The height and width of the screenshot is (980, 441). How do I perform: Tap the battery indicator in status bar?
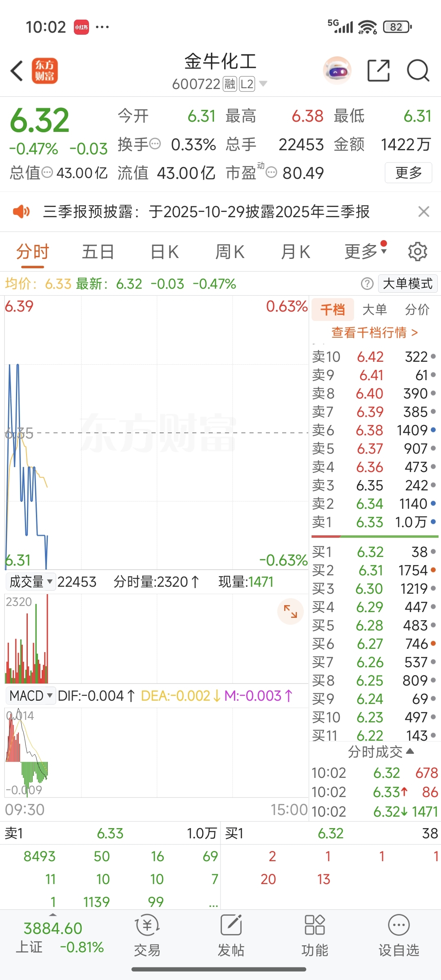[397, 27]
